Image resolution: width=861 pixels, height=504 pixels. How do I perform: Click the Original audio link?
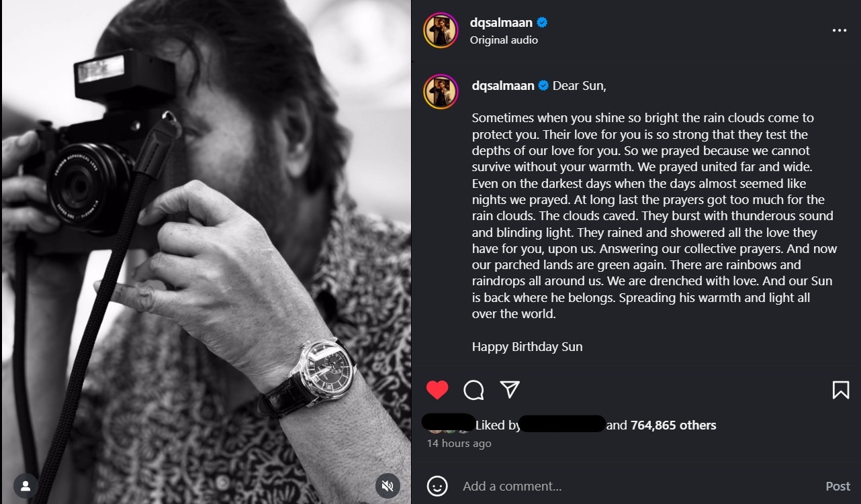pos(504,40)
